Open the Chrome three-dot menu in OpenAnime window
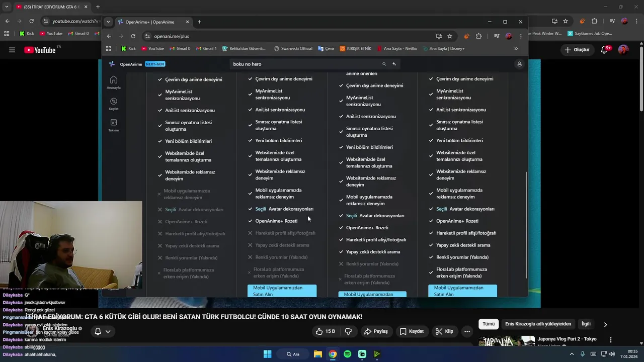The height and width of the screenshot is (362, 644). coord(521,36)
